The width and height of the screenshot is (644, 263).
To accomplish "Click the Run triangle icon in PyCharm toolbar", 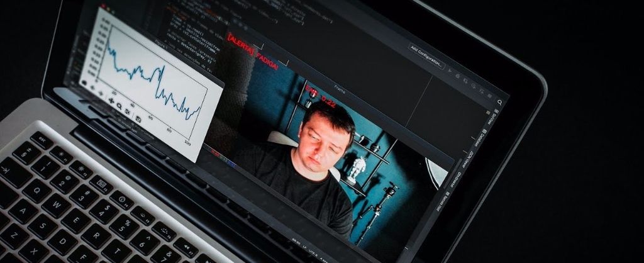I will click(x=451, y=70).
